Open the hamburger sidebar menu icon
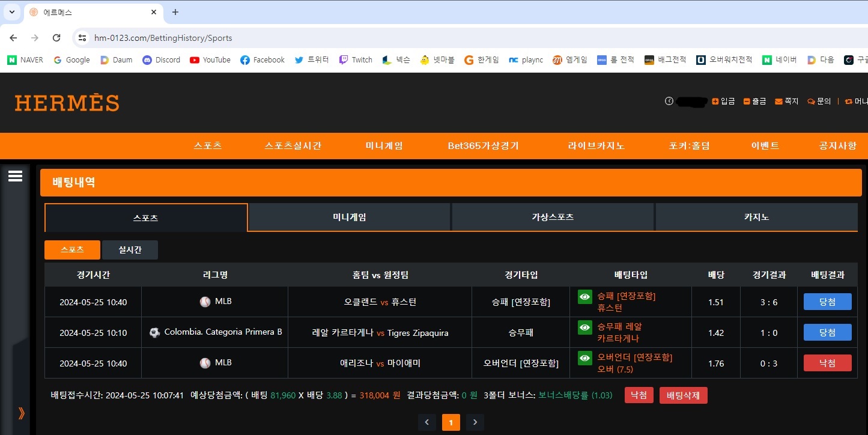This screenshot has height=435, width=868. tap(15, 175)
